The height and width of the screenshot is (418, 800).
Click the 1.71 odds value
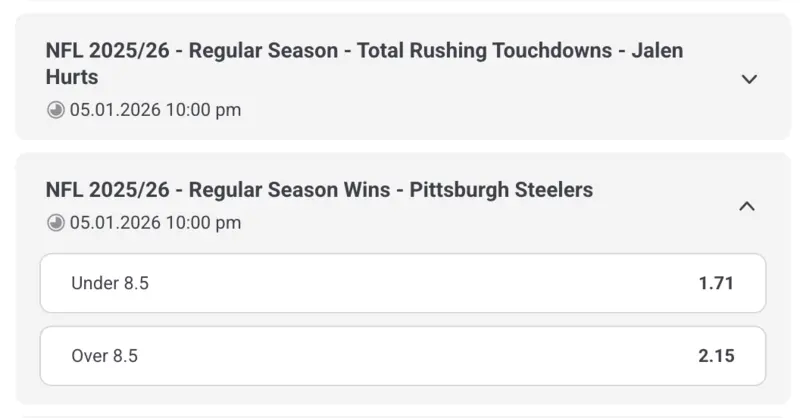pyautogui.click(x=716, y=283)
